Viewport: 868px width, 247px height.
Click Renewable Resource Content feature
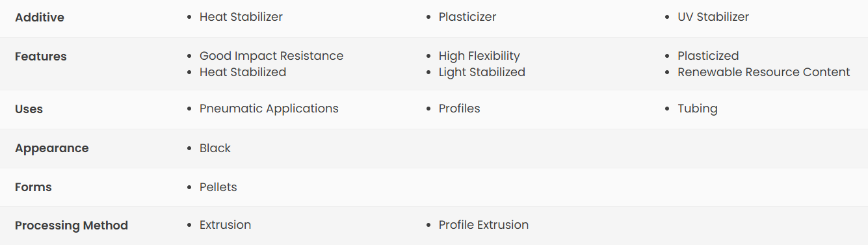764,72
